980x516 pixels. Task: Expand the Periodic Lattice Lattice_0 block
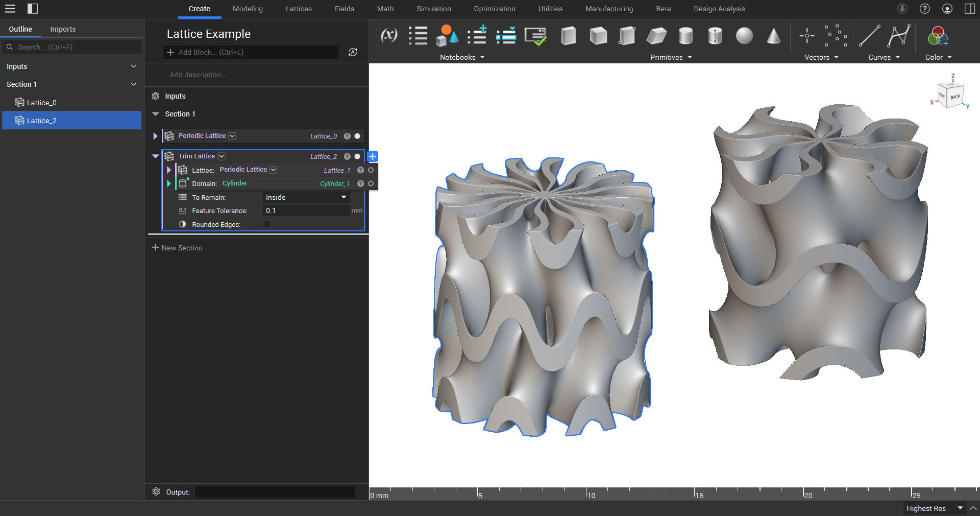point(155,136)
